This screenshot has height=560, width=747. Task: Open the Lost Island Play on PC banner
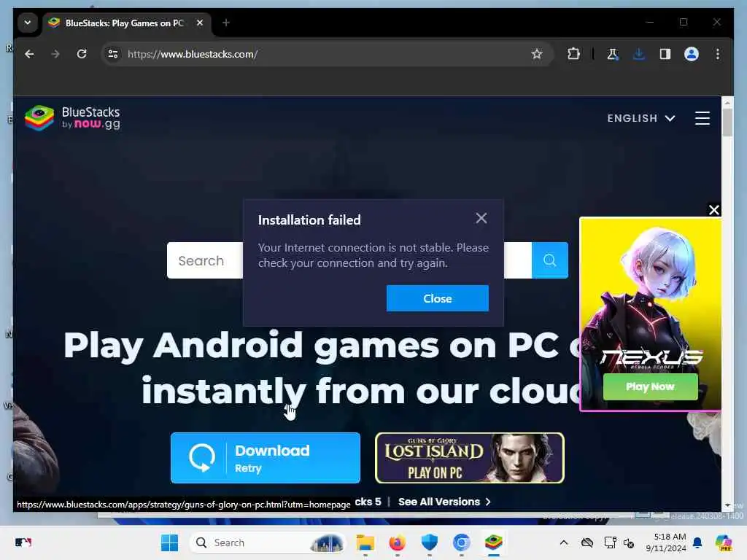(x=470, y=458)
